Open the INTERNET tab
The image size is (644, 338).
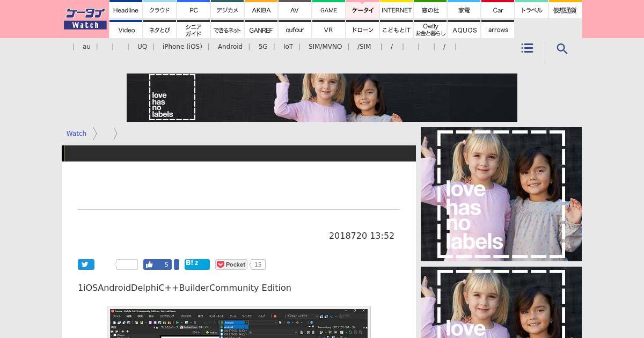[x=396, y=10]
